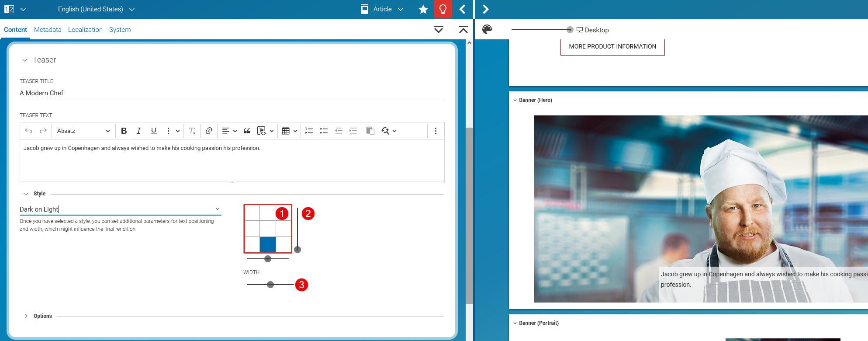Open the Absatz paragraph style dropdown

[x=83, y=131]
